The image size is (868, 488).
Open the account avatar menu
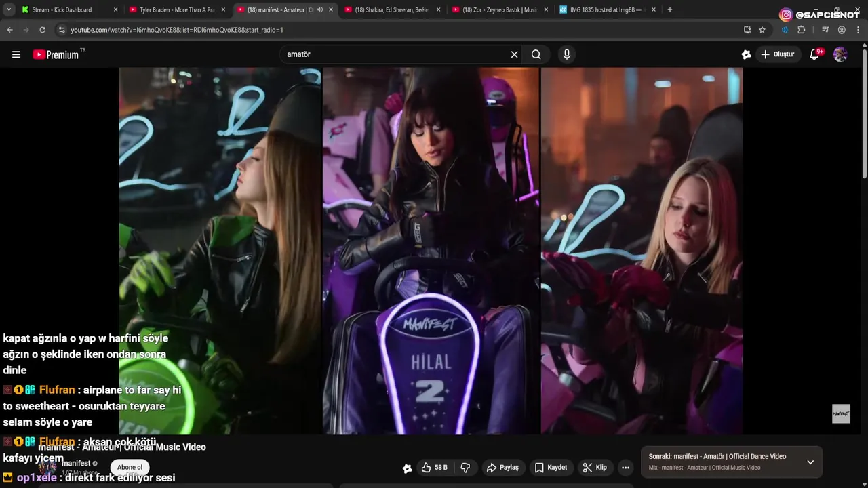[x=840, y=54]
